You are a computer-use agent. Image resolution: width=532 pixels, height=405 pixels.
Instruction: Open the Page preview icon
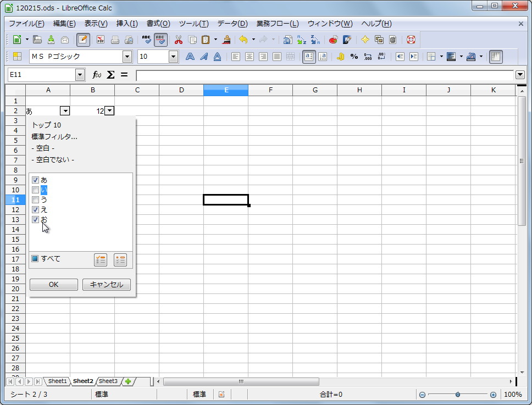pos(129,40)
